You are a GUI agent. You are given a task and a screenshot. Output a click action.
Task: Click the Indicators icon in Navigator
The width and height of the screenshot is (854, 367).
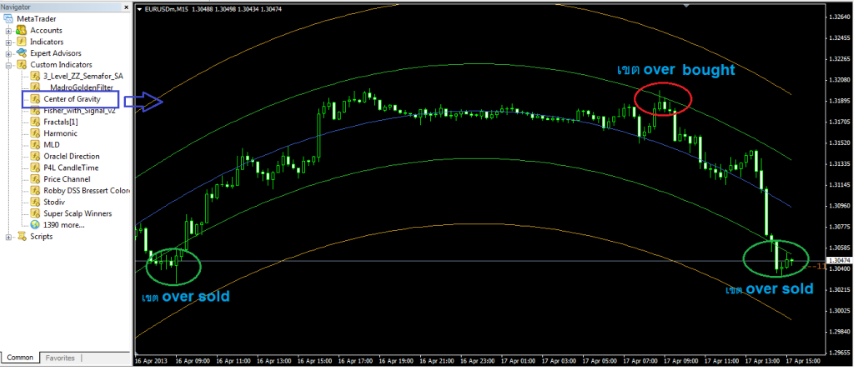pos(22,42)
